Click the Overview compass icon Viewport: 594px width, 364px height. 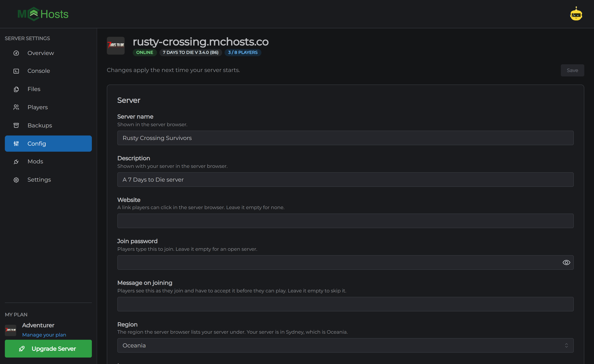(x=16, y=53)
